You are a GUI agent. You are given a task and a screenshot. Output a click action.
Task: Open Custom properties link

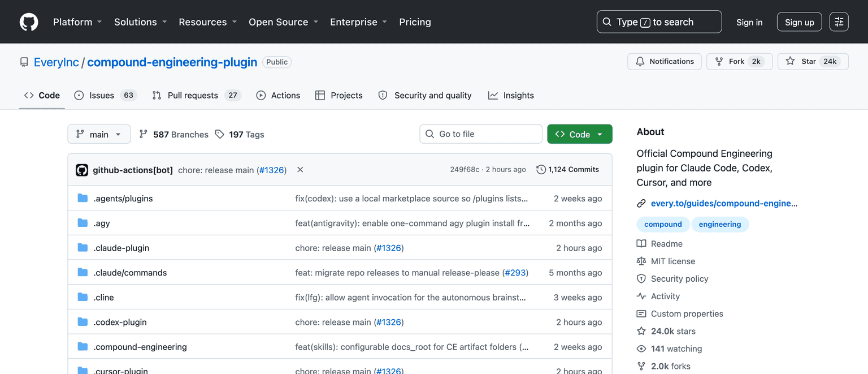click(680, 314)
